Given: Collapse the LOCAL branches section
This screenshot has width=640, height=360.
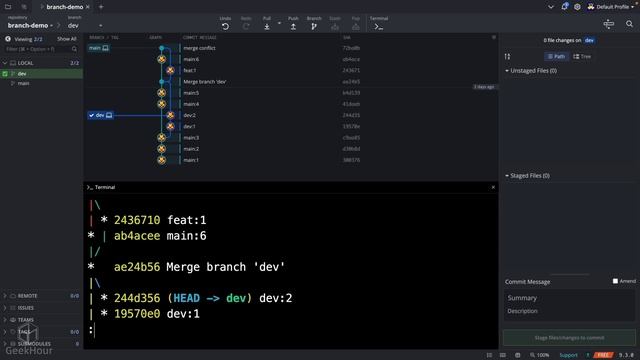Looking at the screenshot, I should tap(5, 63).
